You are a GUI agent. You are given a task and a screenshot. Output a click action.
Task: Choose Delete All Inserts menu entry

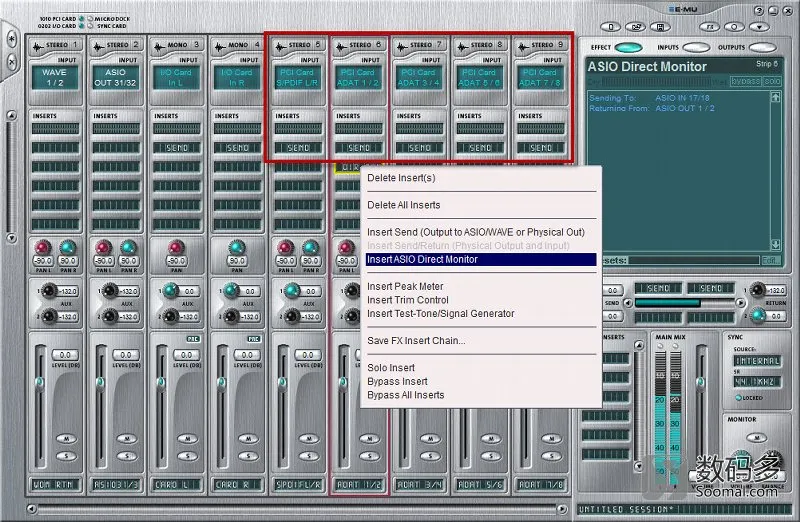[x=404, y=205]
